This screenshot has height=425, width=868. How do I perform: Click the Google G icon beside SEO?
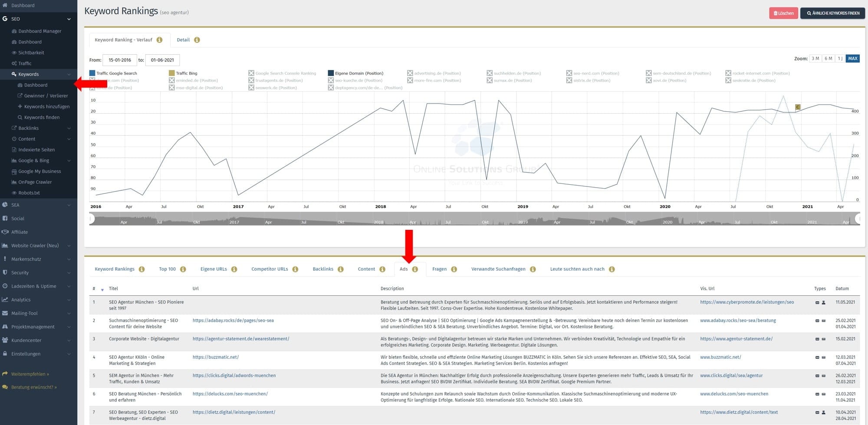pyautogui.click(x=5, y=19)
